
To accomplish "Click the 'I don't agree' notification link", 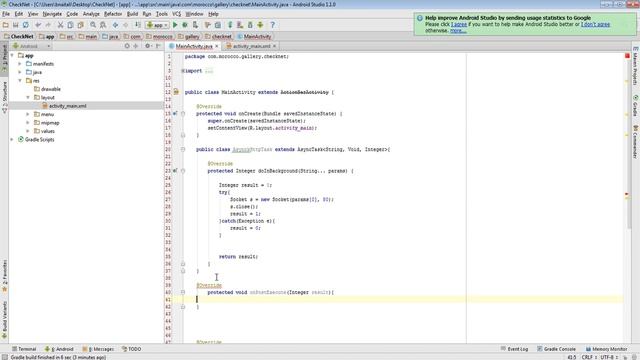I will pyautogui.click(x=596, y=24).
